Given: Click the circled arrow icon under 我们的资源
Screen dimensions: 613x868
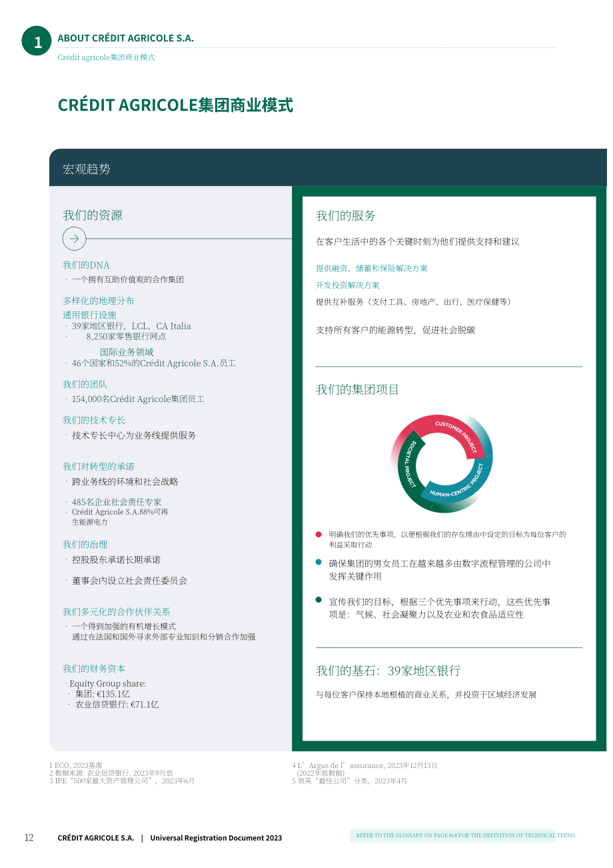Looking at the screenshot, I should point(74,239).
